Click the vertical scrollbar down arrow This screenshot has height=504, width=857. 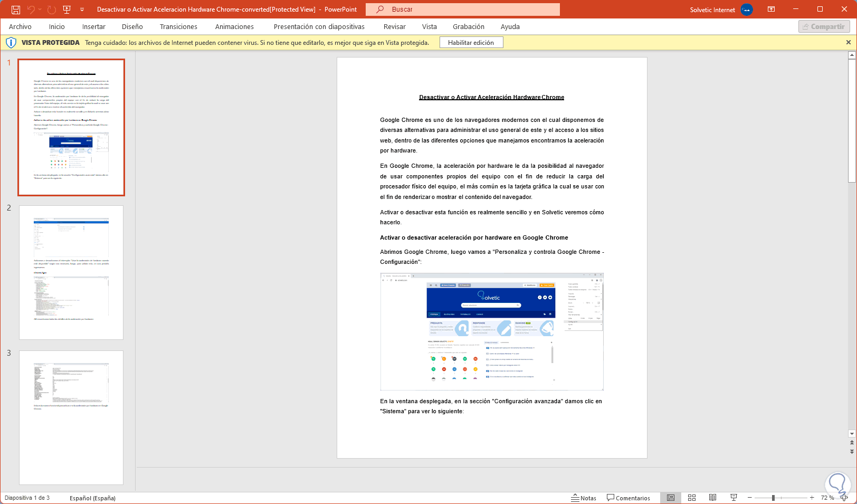852,434
